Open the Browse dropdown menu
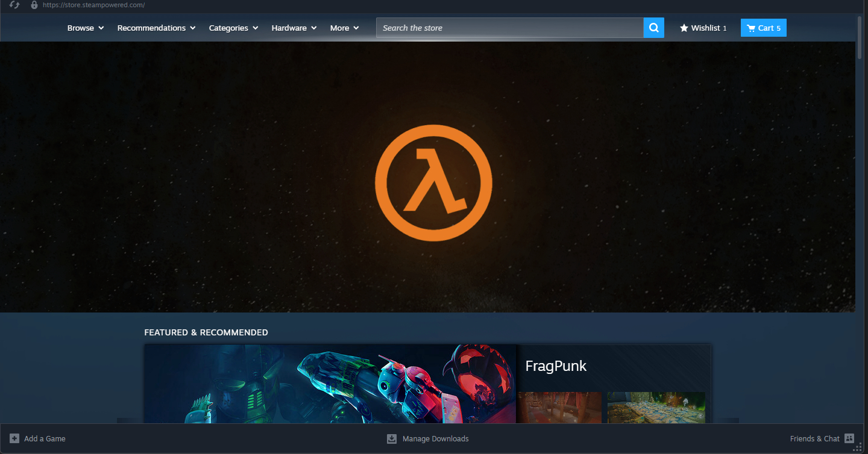868x454 pixels. click(x=86, y=28)
